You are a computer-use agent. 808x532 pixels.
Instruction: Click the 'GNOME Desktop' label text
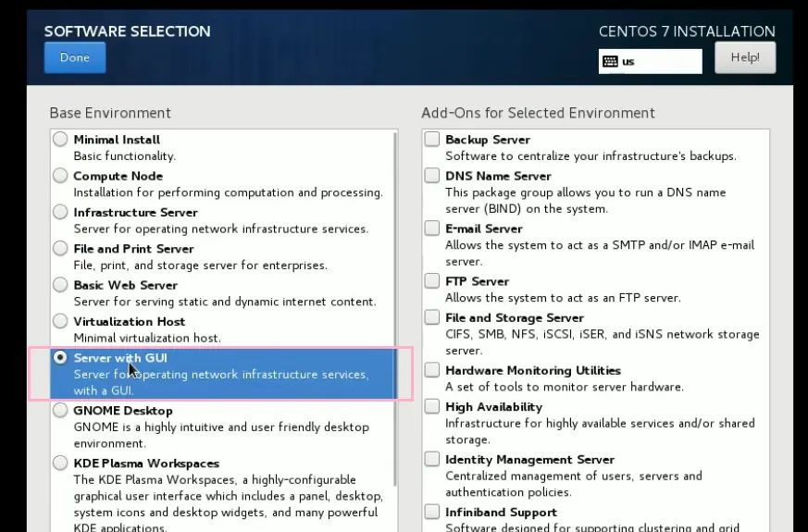[x=123, y=411]
